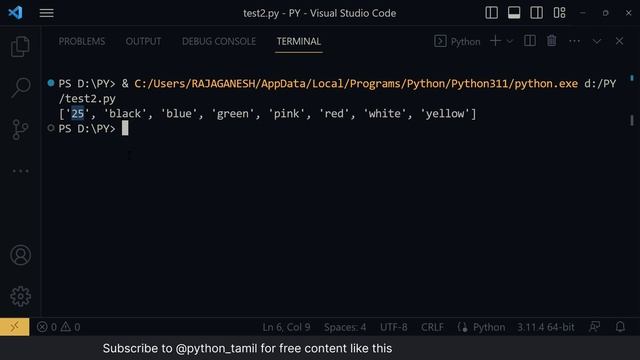Click the python.exe path link in terminal
Image resolution: width=640 pixels, height=360 pixels.
[x=356, y=84]
